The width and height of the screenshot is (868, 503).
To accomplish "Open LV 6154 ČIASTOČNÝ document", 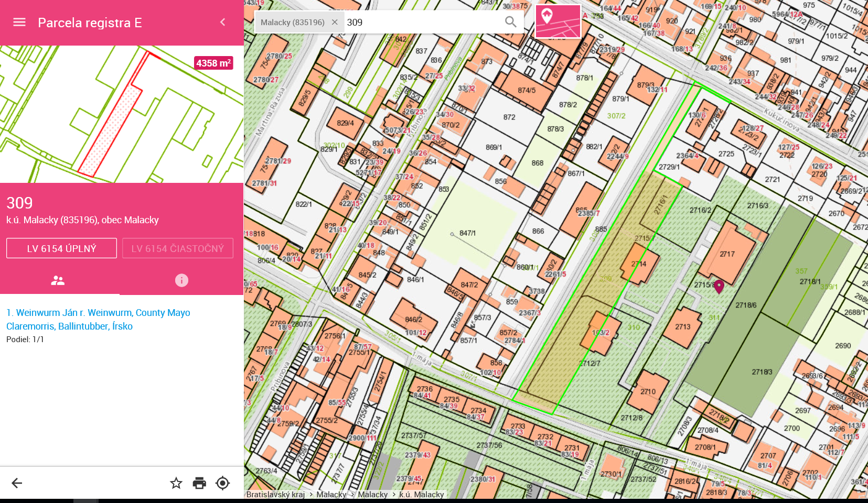I will click(177, 248).
